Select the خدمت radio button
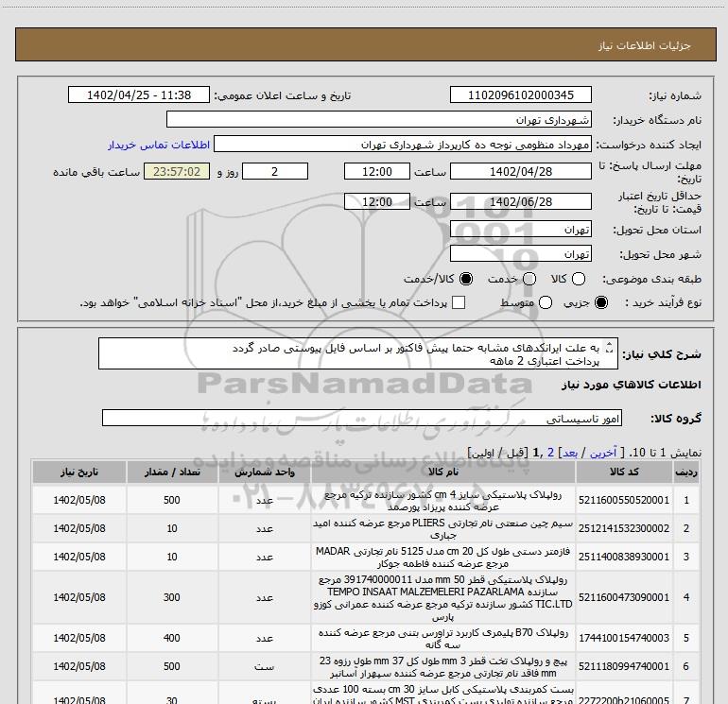Image resolution: width=728 pixels, height=704 pixels. pyautogui.click(x=529, y=279)
